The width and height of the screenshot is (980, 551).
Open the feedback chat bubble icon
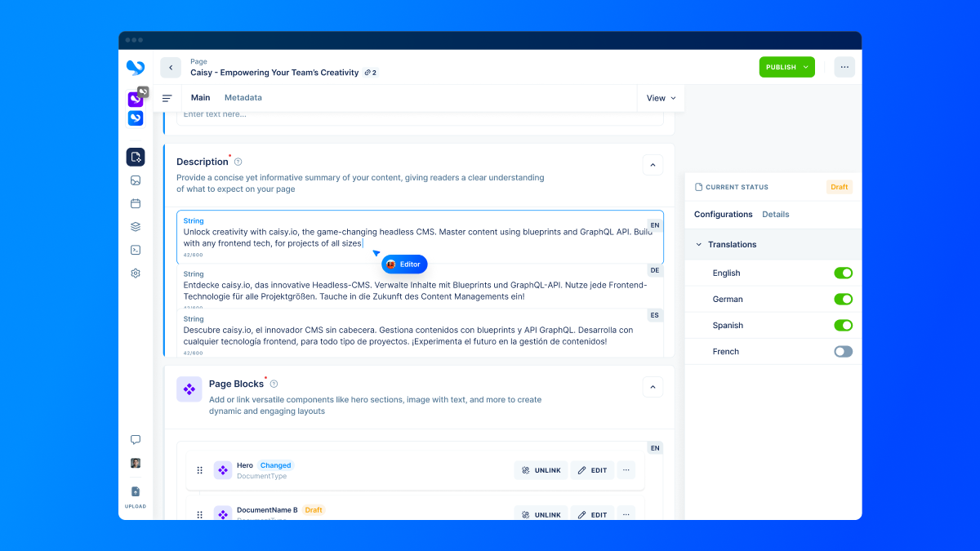(136, 439)
